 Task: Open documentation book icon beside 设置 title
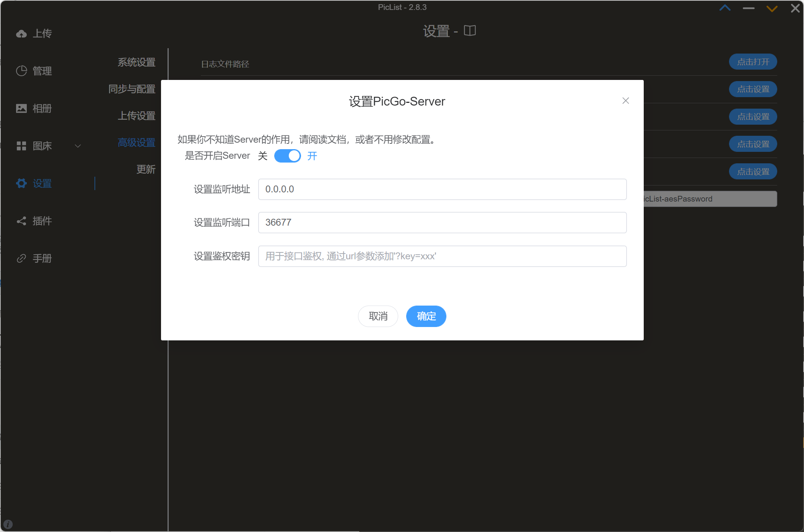coord(470,31)
